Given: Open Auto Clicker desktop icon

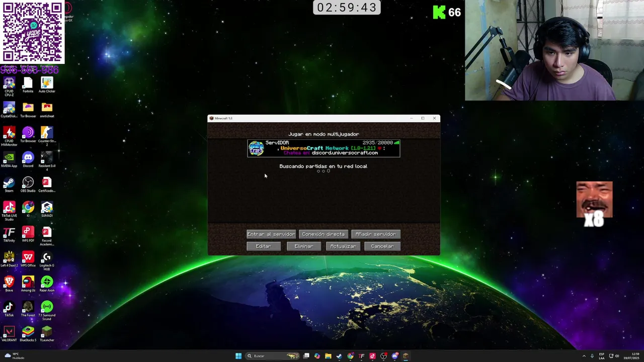Looking at the screenshot, I should click(47, 85).
